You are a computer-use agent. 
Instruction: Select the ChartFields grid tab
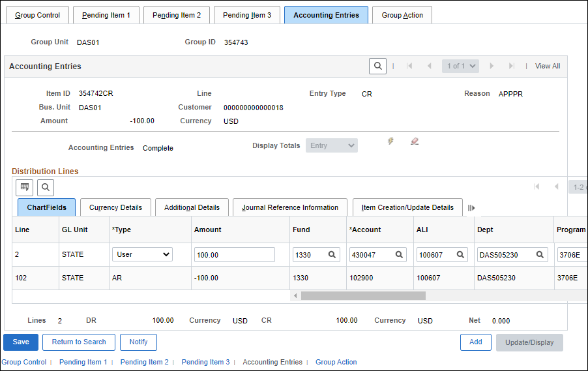46,207
